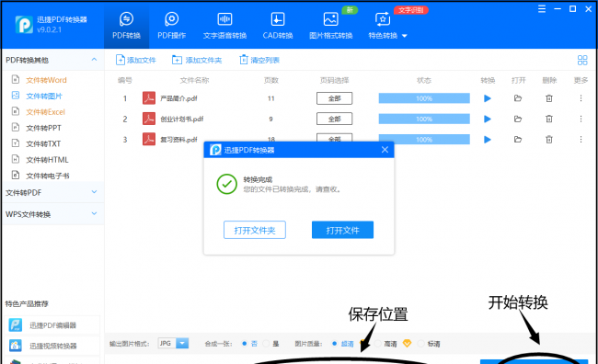Image resolution: width=598 pixels, height=364 pixels.
Task: Click file name 产品简介.pdf
Action: click(x=178, y=98)
